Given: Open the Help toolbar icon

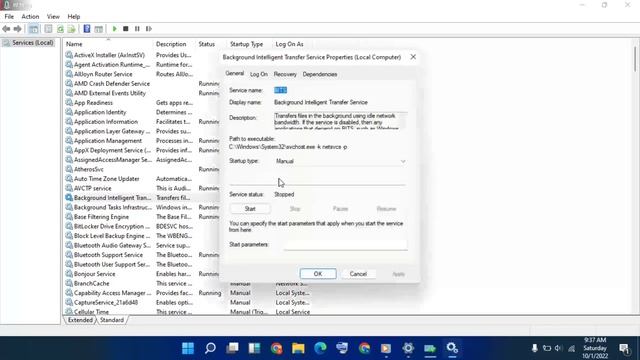Looking at the screenshot, I should coord(87,29).
